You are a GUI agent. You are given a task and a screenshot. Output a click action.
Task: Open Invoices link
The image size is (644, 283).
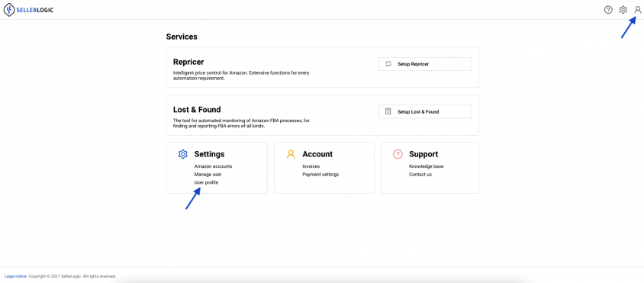(x=311, y=166)
